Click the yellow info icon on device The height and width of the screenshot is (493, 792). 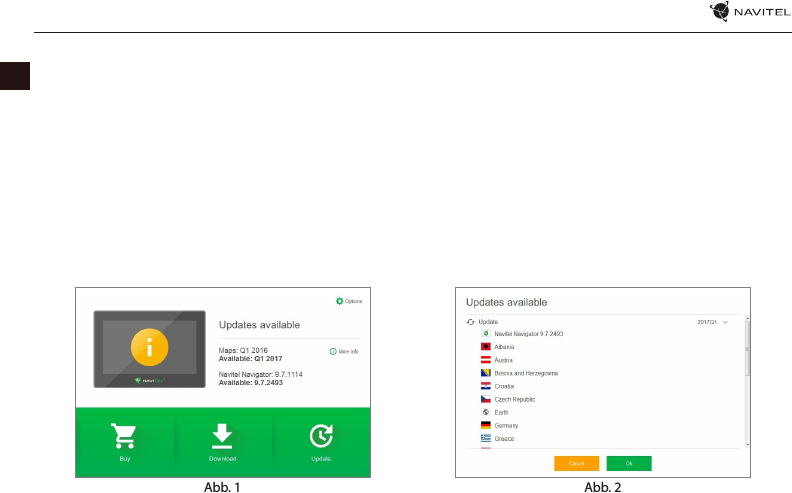point(150,348)
